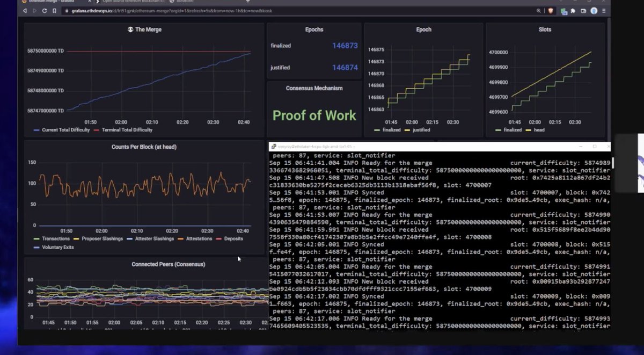The image size is (644, 355).
Task: Open The Merge panel title menu
Action: [x=148, y=30]
